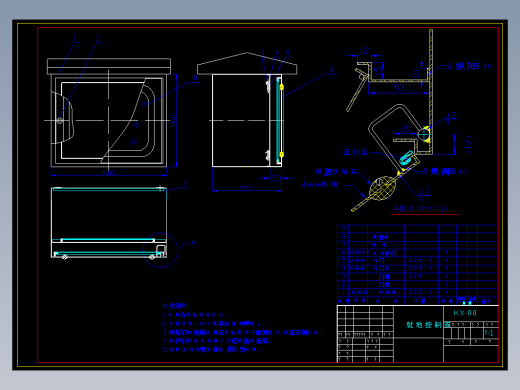Select the 50 dimension under side view

276,178
